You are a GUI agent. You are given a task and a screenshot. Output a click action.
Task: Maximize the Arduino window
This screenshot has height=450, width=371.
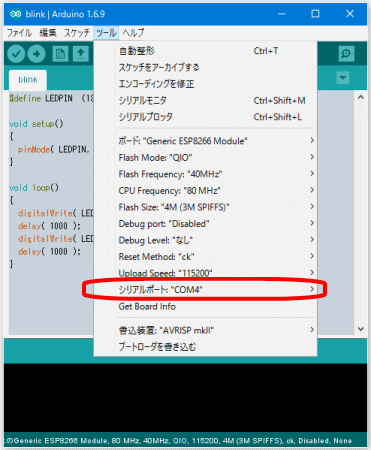coord(315,14)
